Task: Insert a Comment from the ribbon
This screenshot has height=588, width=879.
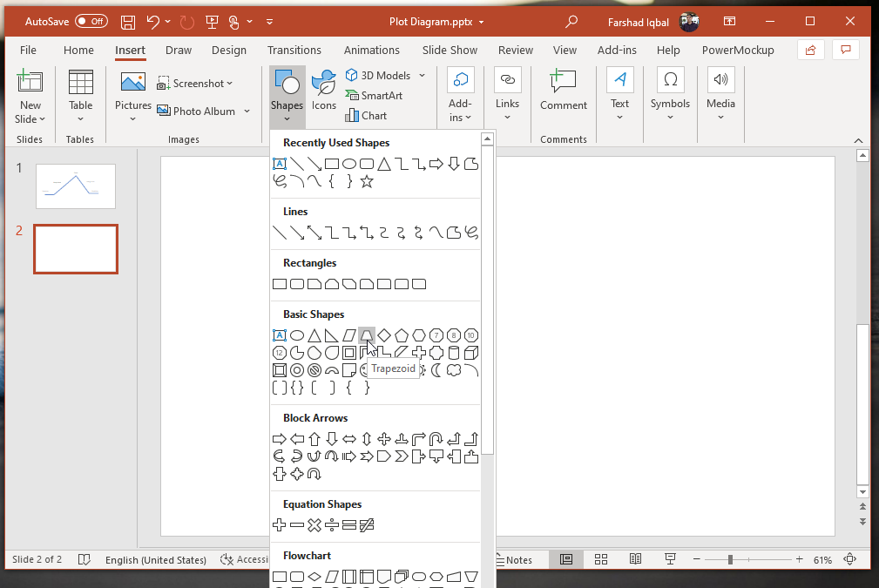Action: tap(564, 91)
